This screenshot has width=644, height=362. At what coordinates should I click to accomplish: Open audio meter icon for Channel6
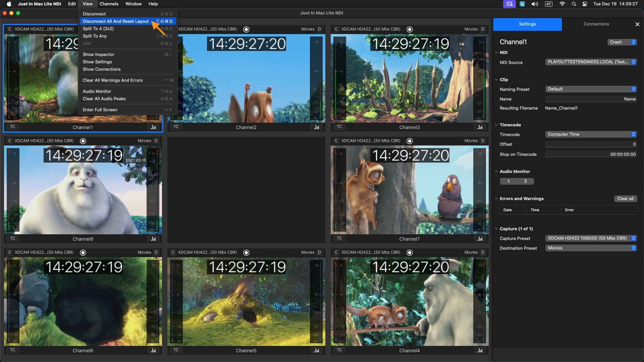(x=153, y=350)
